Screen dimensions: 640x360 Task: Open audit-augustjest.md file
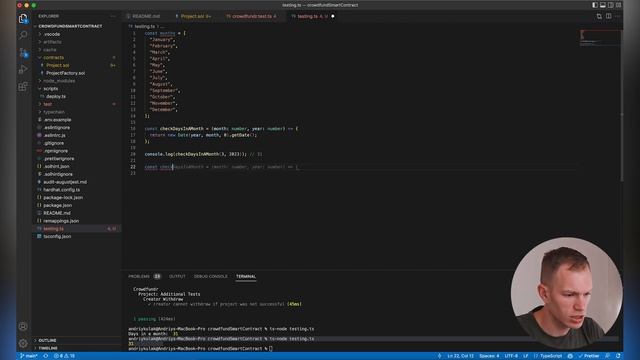pyautogui.click(x=77, y=182)
